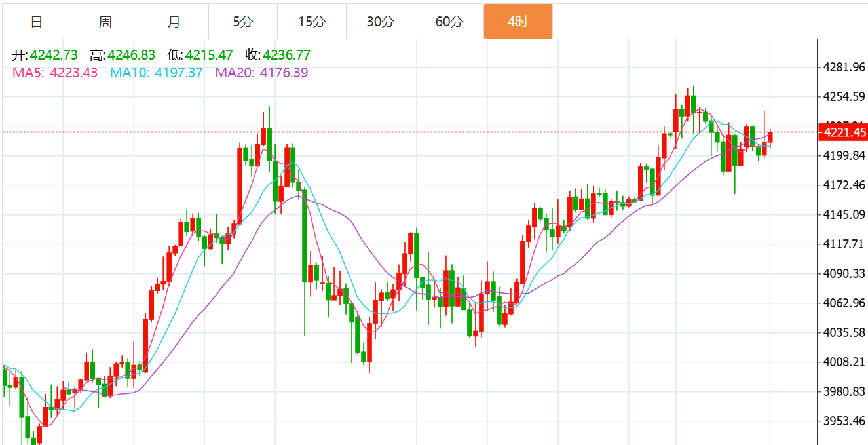Show the 30分 interval chart
This screenshot has height=445, width=868.
[380, 22]
